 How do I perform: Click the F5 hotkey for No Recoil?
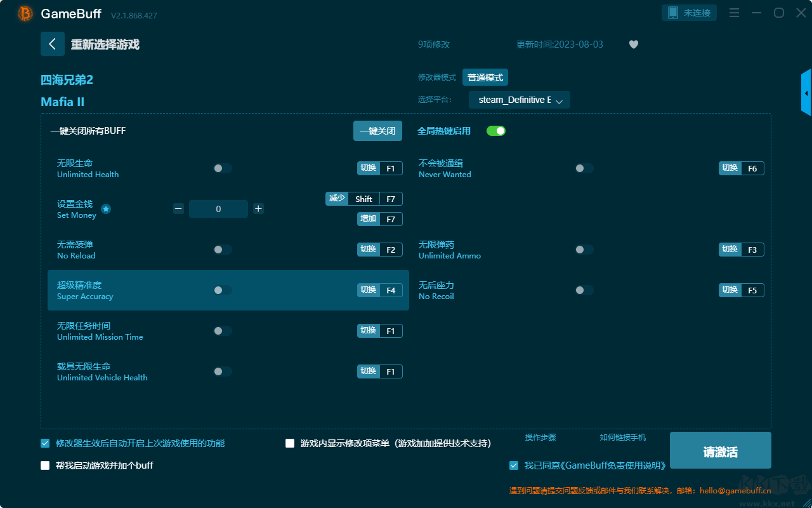tap(742, 290)
